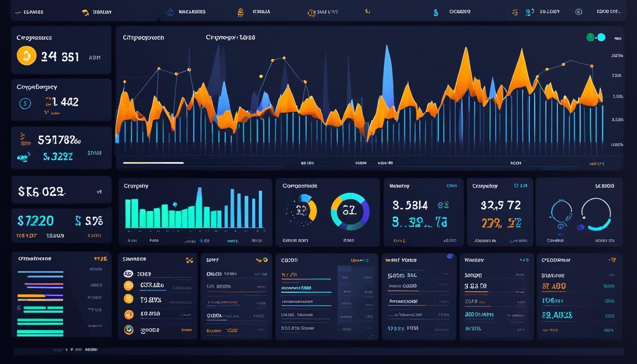The height and width of the screenshot is (364, 637).
Task: Click the large orange coin beside 34 351
Action: (x=27, y=55)
